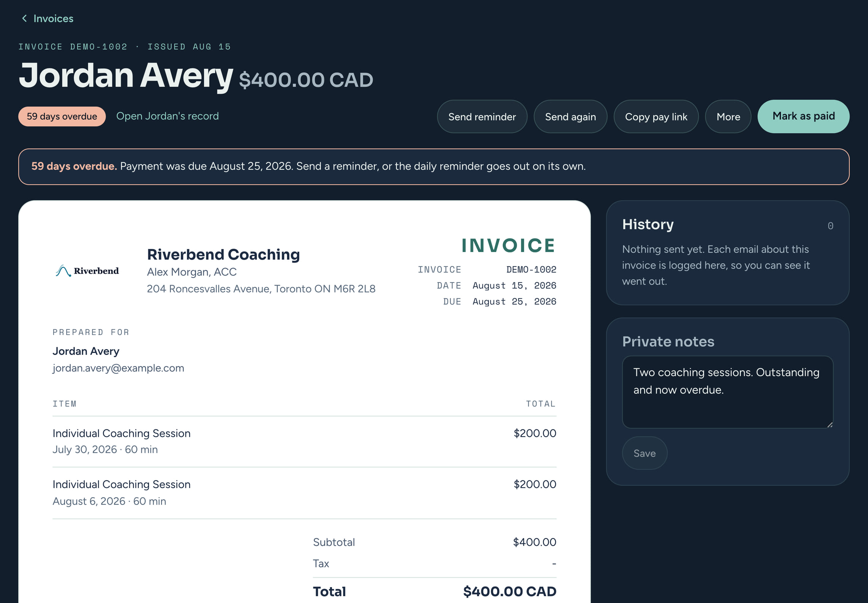Click the 59 days overdue badge

[62, 116]
